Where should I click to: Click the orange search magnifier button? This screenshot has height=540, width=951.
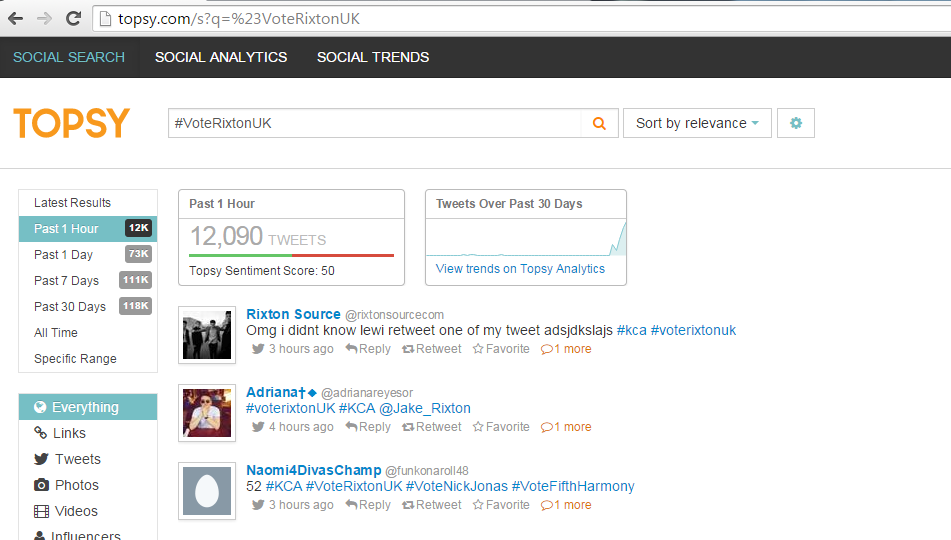pyautogui.click(x=599, y=123)
